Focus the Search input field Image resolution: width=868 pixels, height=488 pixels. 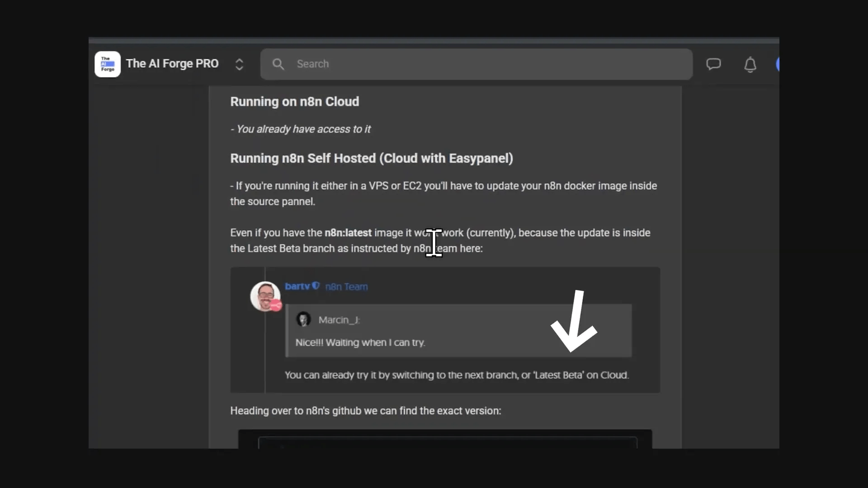[476, 64]
